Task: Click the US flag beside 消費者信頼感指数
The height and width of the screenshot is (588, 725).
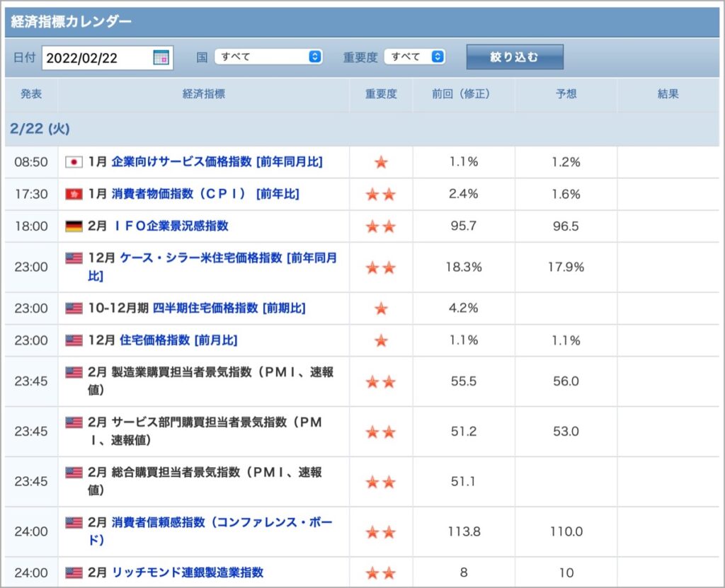Action: 74,523
